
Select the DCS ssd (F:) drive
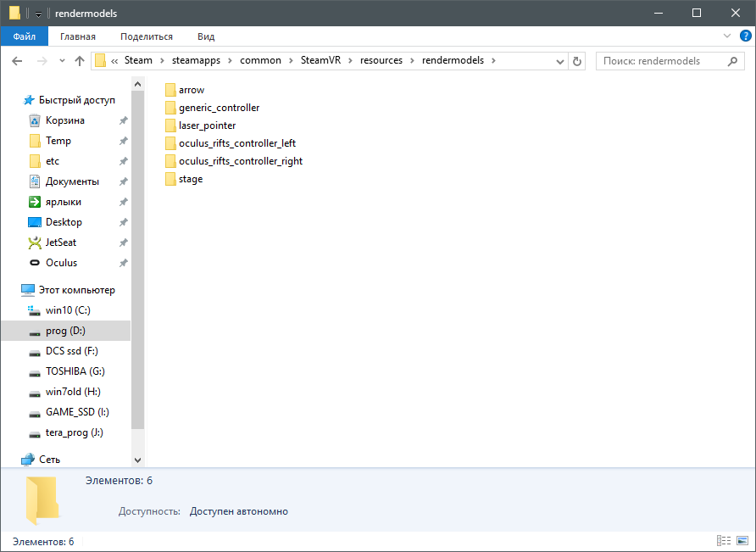pyautogui.click(x=71, y=351)
